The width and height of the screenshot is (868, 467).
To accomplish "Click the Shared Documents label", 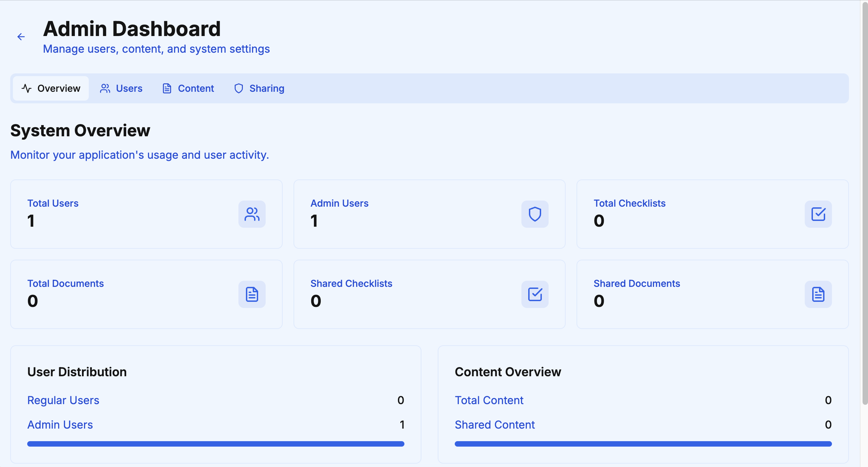I will [x=637, y=283].
